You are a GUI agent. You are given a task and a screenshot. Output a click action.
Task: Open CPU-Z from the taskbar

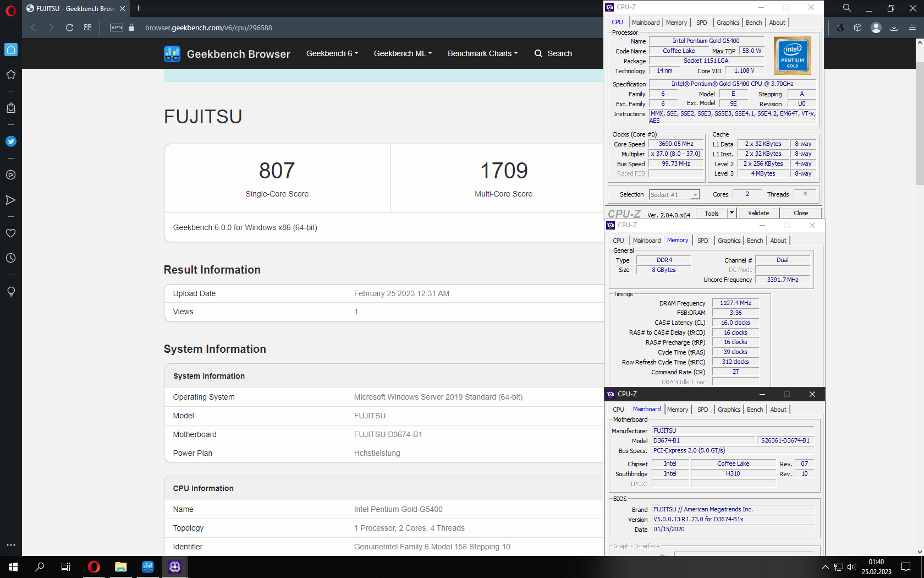[175, 567]
